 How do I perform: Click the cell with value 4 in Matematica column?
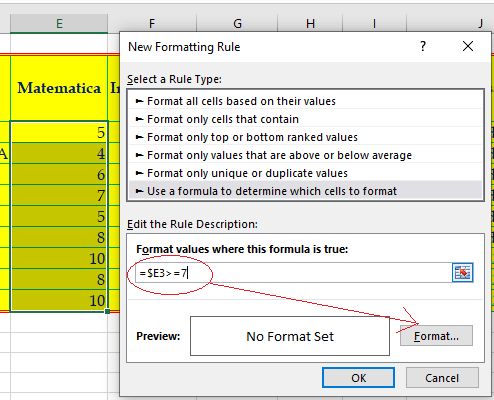point(59,153)
